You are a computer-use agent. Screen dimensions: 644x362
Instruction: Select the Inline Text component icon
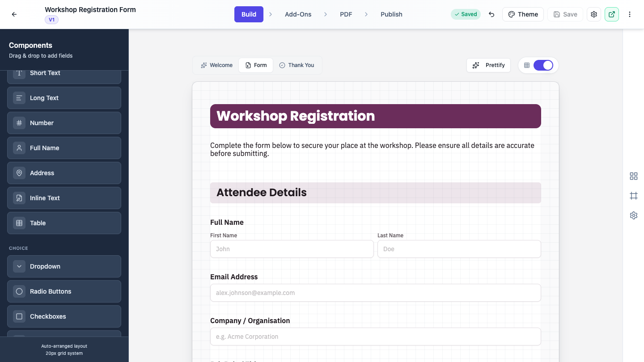[x=19, y=198]
